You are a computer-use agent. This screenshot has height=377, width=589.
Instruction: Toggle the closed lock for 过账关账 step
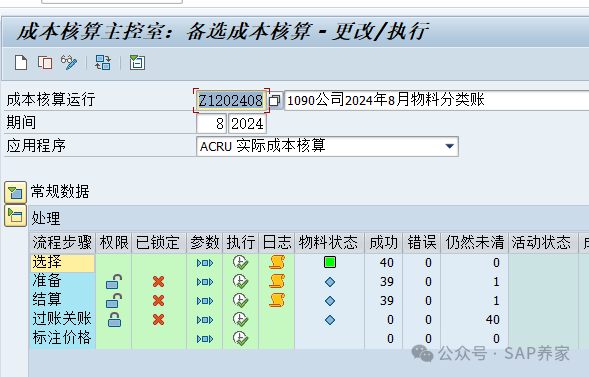pyautogui.click(x=114, y=320)
